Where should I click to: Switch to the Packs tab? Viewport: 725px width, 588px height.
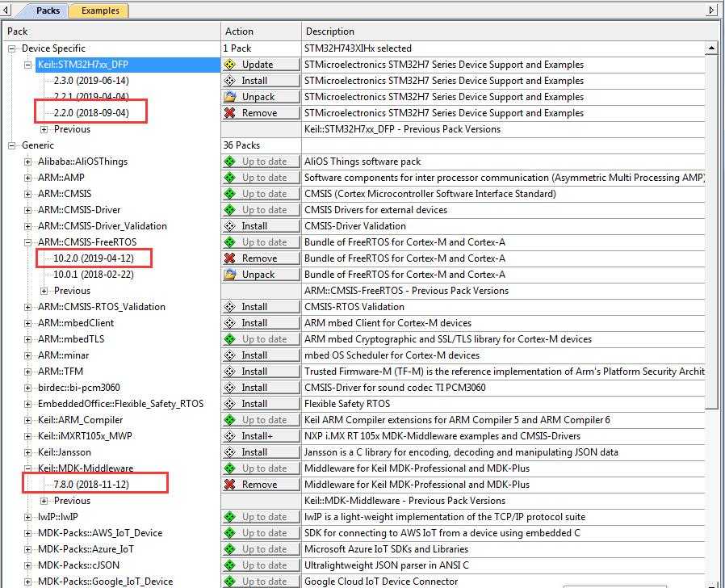coord(48,10)
